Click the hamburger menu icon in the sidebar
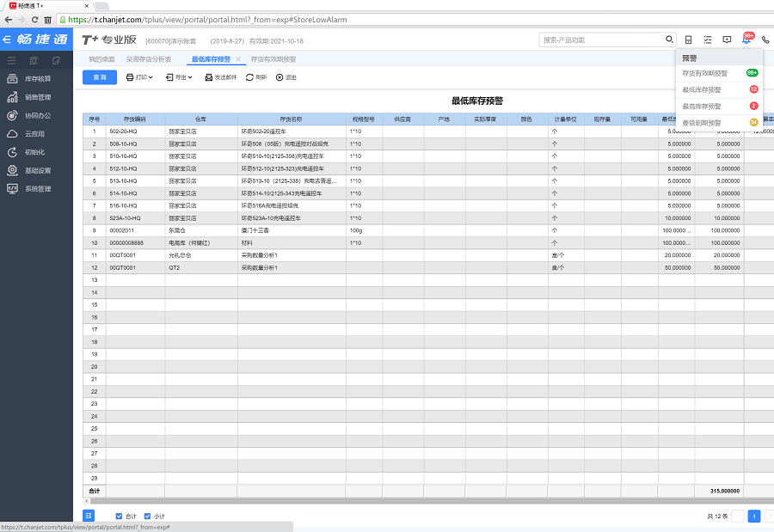The height and width of the screenshot is (532, 774). coord(11,60)
